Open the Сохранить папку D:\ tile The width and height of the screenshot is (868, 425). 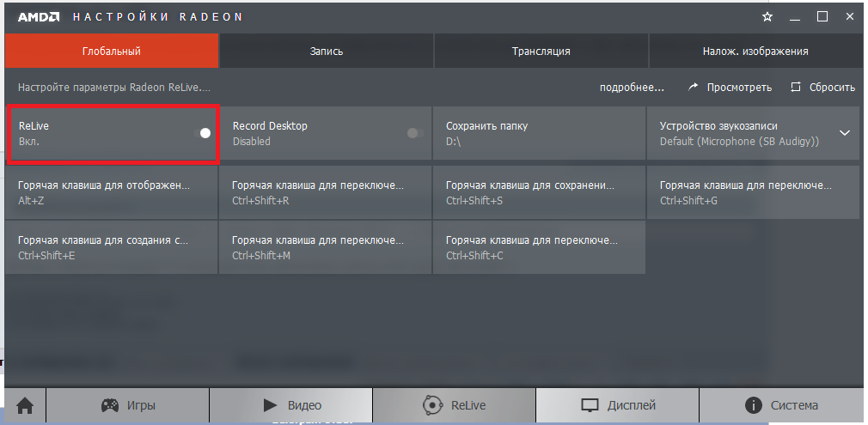coord(539,133)
